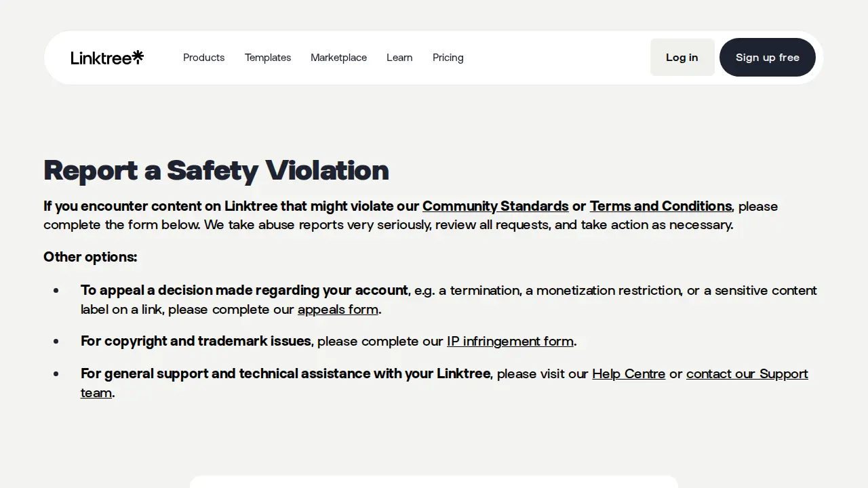Screen dimensions: 868x488
Task: Click the Log in button
Action: pyautogui.click(x=682, y=57)
